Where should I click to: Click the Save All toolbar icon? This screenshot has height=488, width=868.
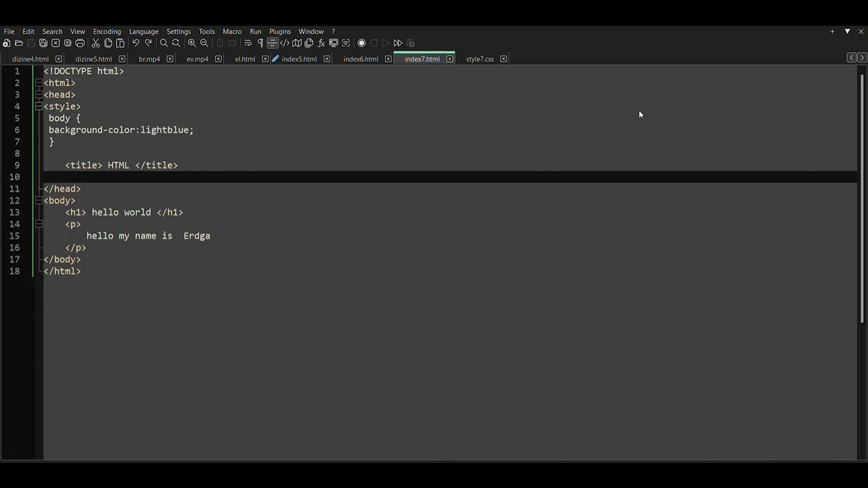tap(43, 43)
